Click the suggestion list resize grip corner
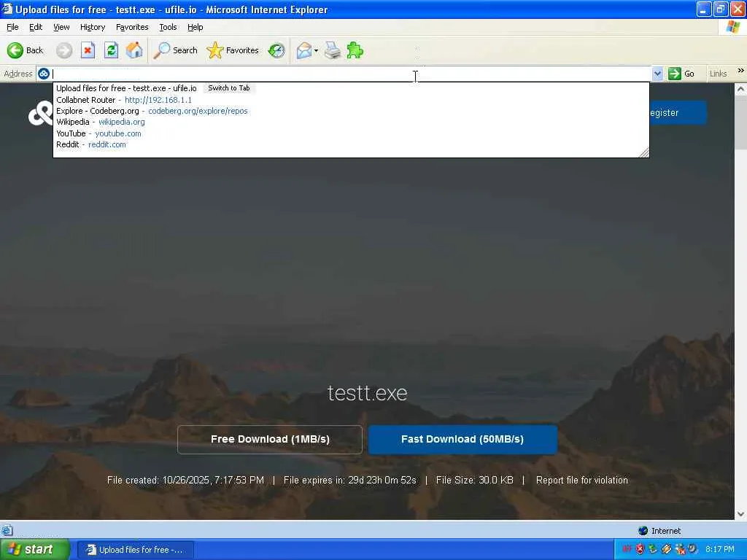Viewport: 747px width, 560px height. [x=643, y=152]
